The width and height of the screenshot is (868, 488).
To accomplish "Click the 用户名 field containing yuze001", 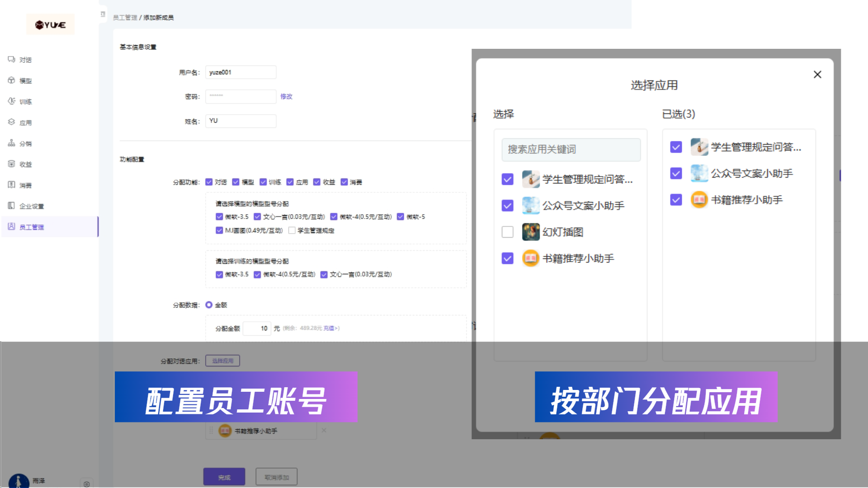I will coord(241,72).
